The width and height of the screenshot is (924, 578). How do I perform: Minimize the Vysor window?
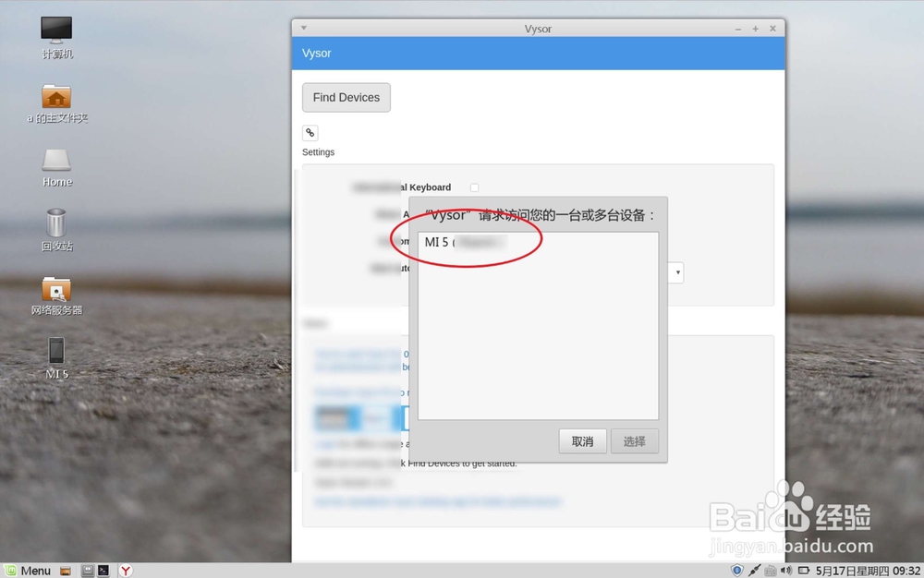pyautogui.click(x=737, y=29)
